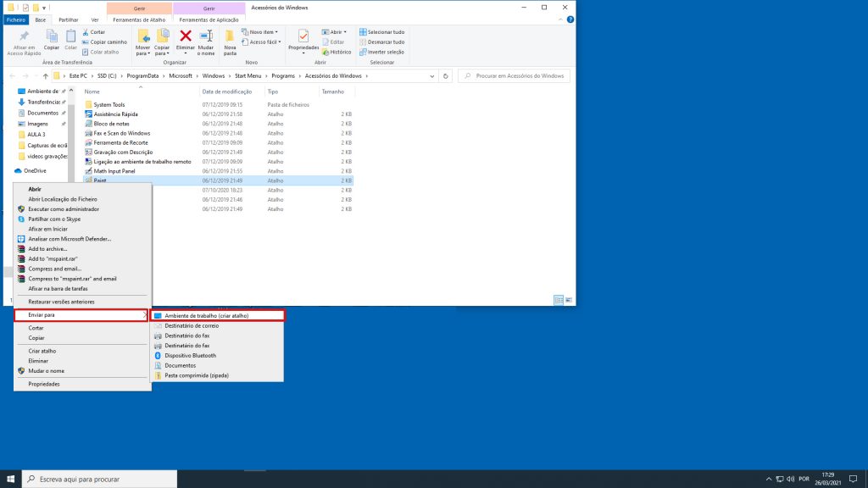The height and width of the screenshot is (488, 868).
Task: Expand the address bar history dropdown arrow
Action: [x=431, y=76]
